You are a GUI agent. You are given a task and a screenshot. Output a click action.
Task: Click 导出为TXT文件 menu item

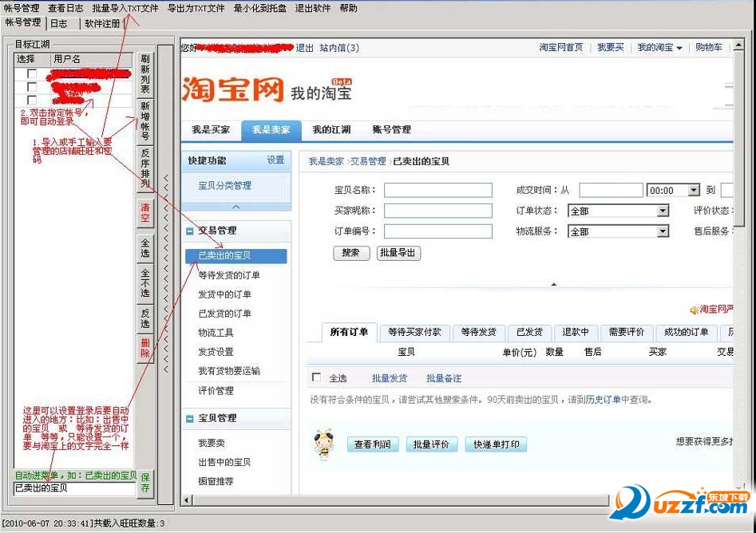pos(196,8)
